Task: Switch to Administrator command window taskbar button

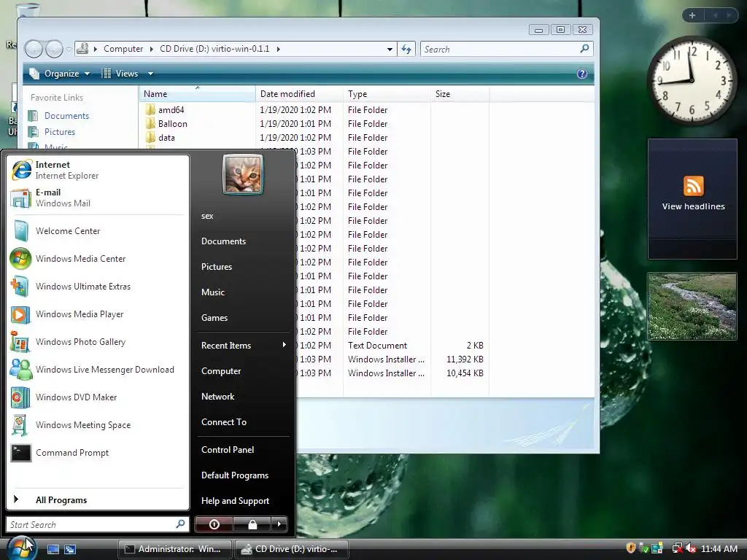Action: (174, 549)
